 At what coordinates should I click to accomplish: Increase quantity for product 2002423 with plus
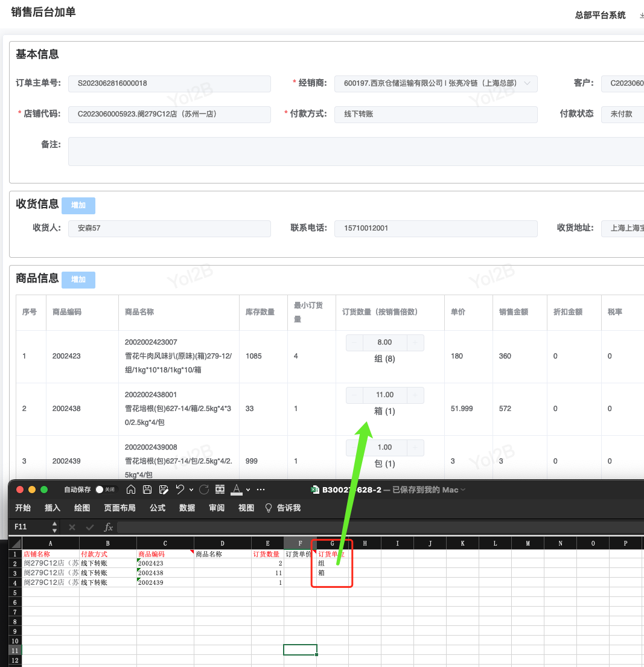click(x=415, y=343)
